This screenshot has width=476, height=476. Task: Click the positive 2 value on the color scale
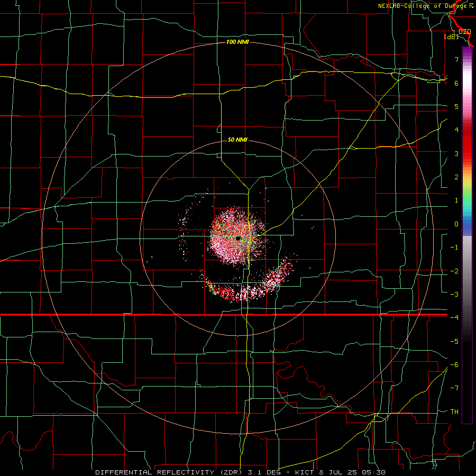[x=456, y=177]
